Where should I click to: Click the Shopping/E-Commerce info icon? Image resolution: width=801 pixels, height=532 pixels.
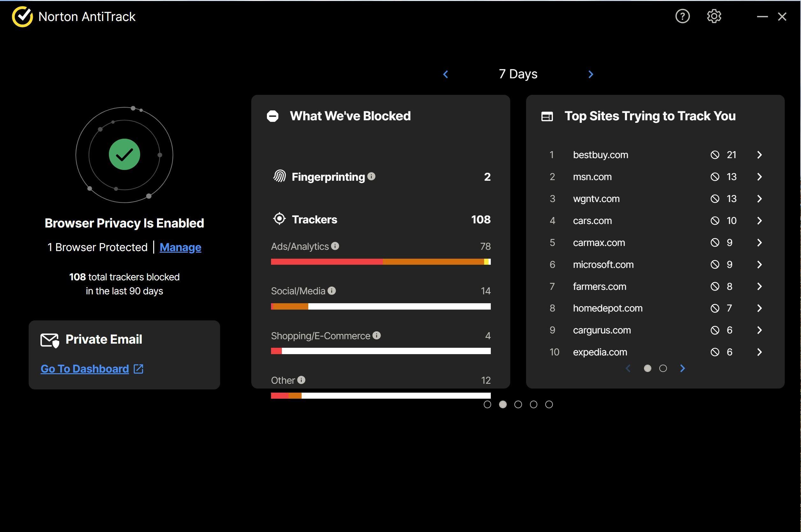point(376,336)
